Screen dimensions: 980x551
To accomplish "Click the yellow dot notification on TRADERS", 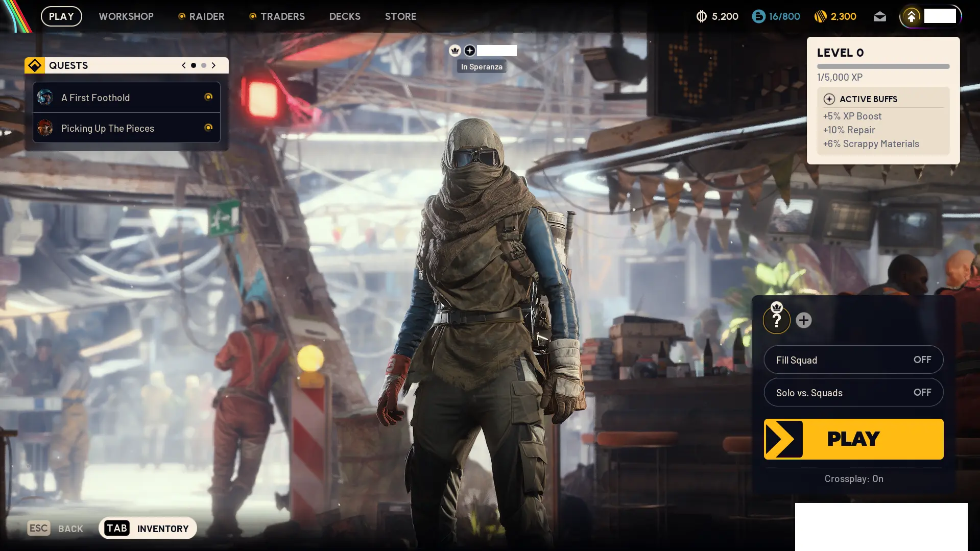I will click(253, 16).
